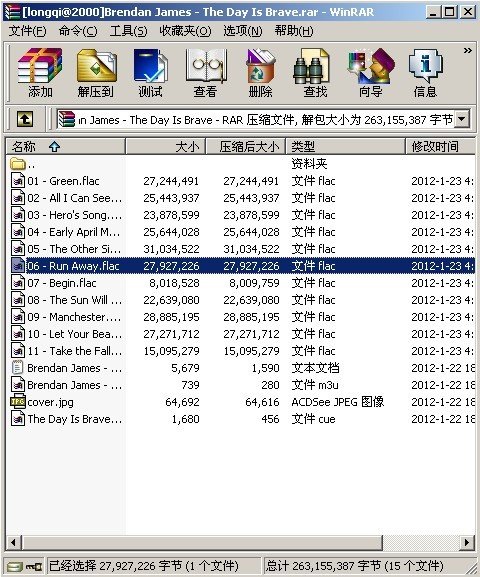Open the 收藏夹(O) menu
The image size is (480, 577).
point(185,31)
